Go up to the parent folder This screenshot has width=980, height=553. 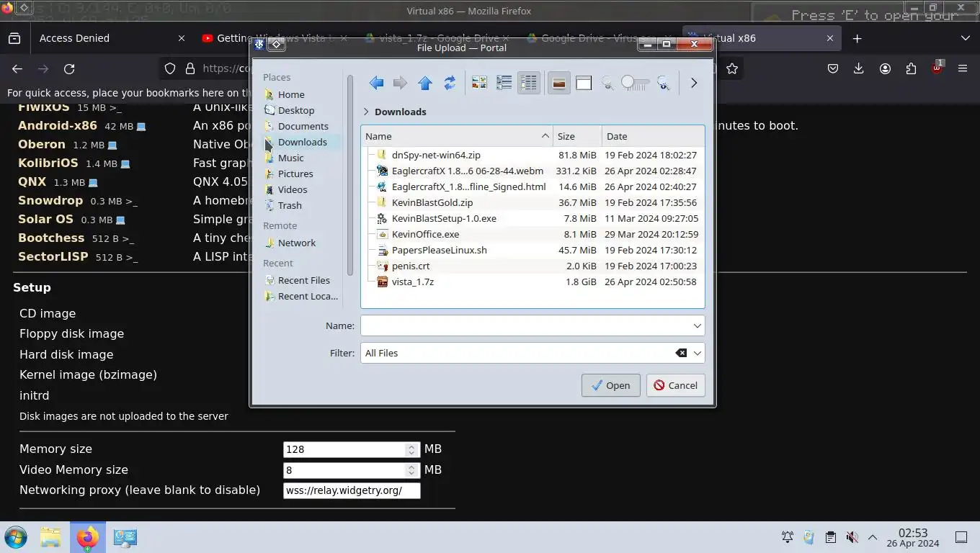point(425,84)
